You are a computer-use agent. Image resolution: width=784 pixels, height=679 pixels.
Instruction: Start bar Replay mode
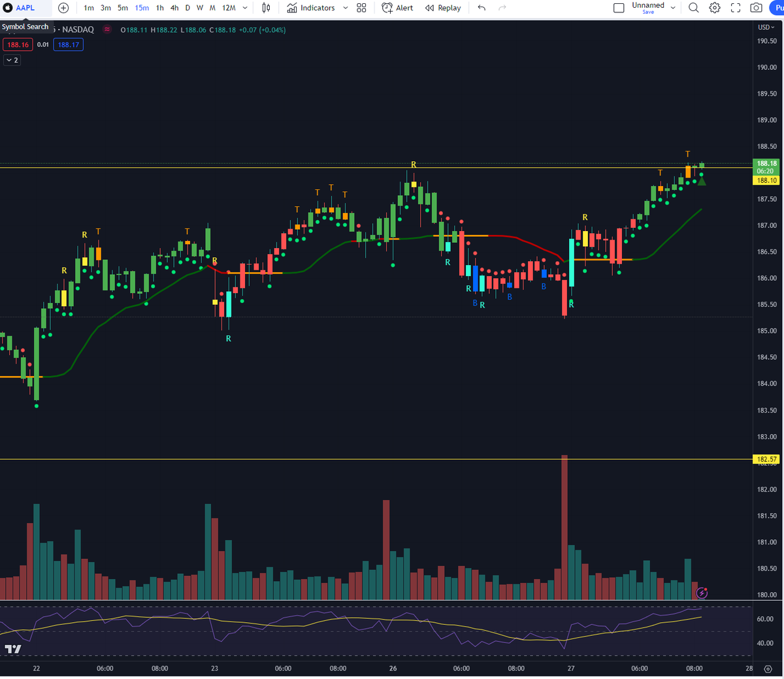(x=443, y=8)
